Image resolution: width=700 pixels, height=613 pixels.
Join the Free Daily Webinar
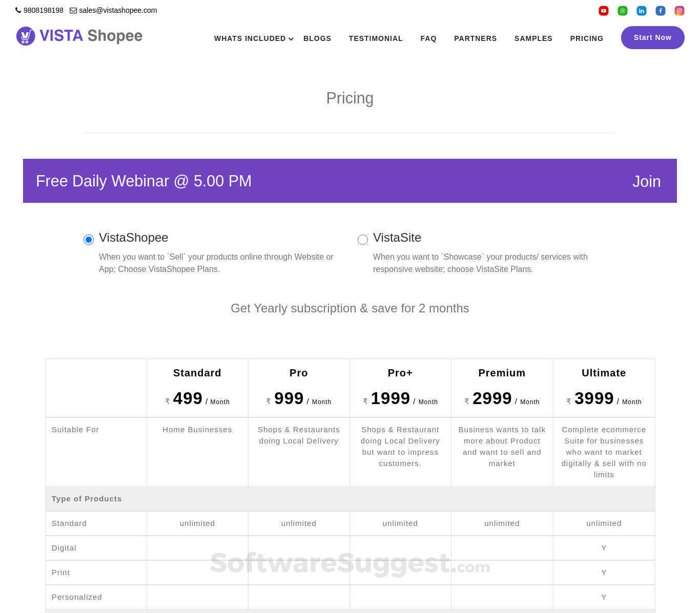[646, 181]
